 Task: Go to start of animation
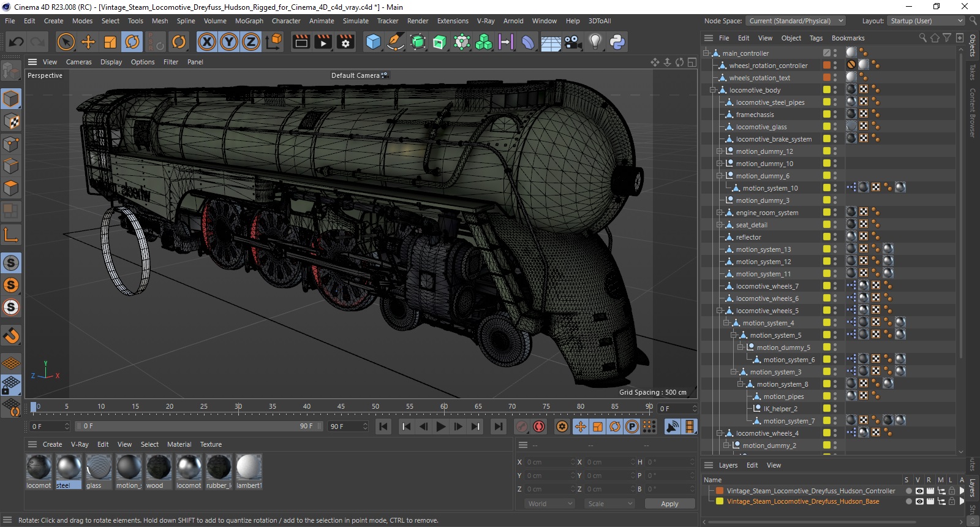point(383,427)
